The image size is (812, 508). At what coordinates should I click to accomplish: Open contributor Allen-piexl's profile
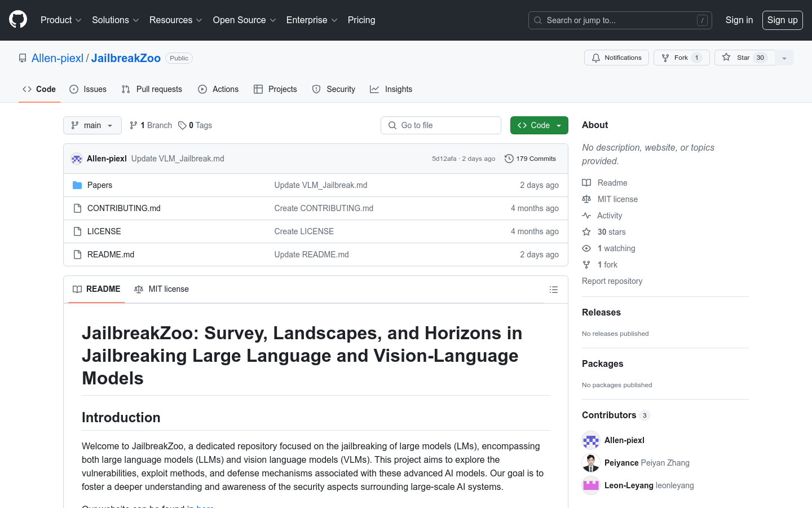point(624,440)
